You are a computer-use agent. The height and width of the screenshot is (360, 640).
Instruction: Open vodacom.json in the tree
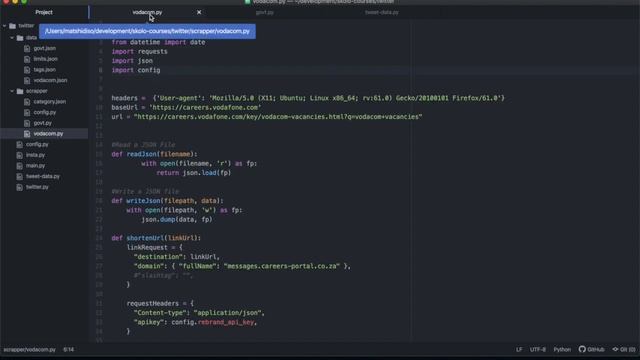(50, 80)
